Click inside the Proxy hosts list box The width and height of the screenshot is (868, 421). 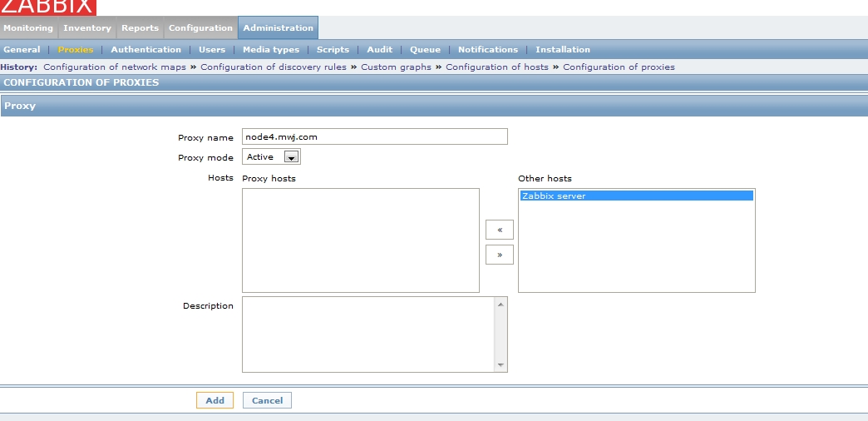pos(360,240)
